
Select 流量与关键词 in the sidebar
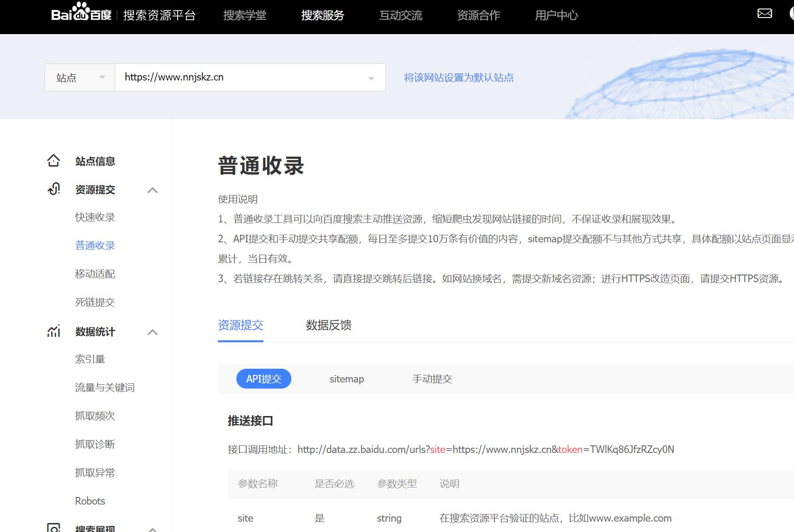(x=105, y=388)
